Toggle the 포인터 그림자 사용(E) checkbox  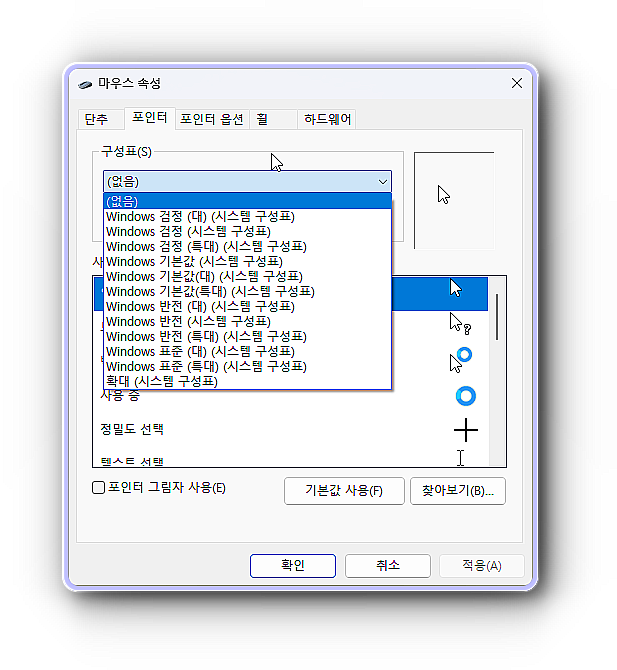pyautogui.click(x=98, y=488)
